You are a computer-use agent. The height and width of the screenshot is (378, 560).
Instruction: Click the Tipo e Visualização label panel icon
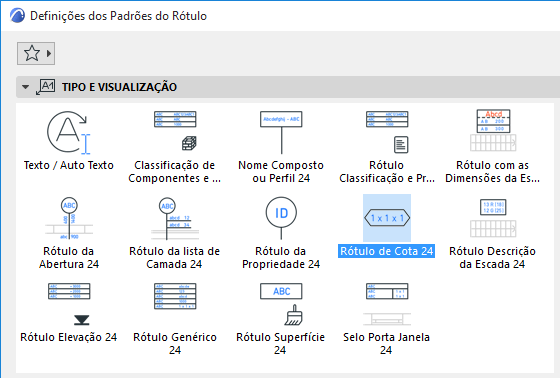(45, 87)
